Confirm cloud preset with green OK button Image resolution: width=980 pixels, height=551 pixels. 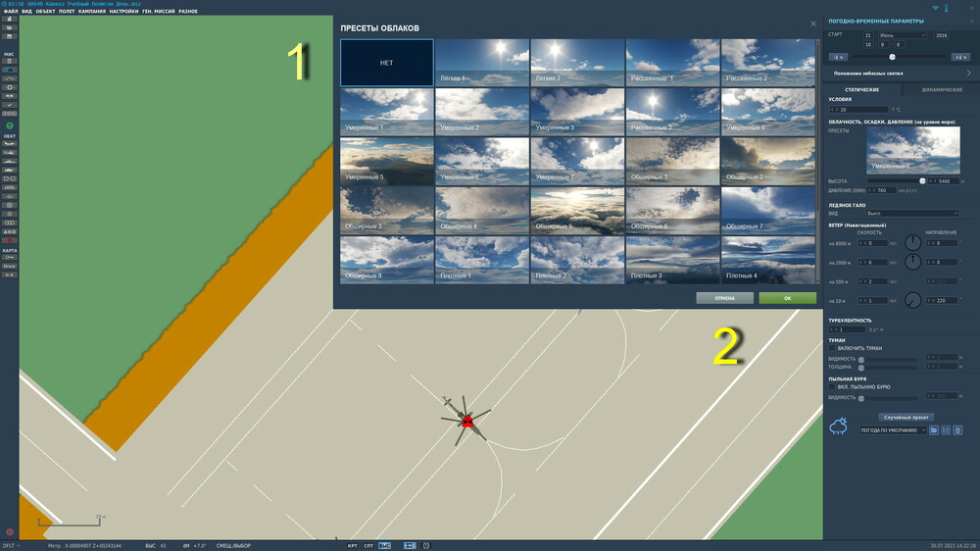(x=788, y=298)
